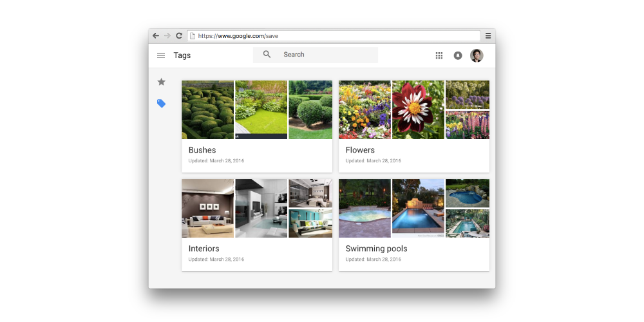Click the browser back arrow
The height and width of the screenshot is (322, 644).
pos(156,36)
